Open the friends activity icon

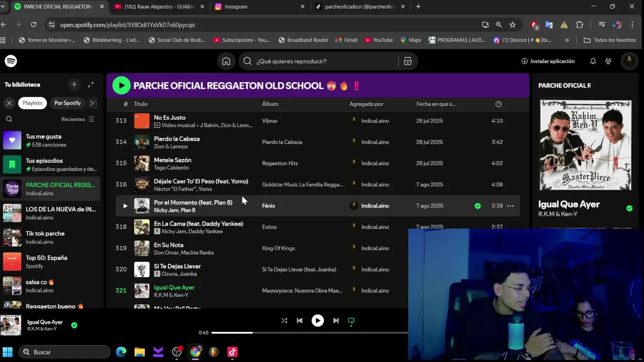[608, 61]
